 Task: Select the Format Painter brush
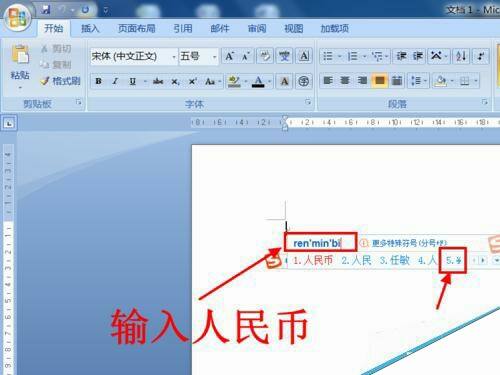(60, 81)
